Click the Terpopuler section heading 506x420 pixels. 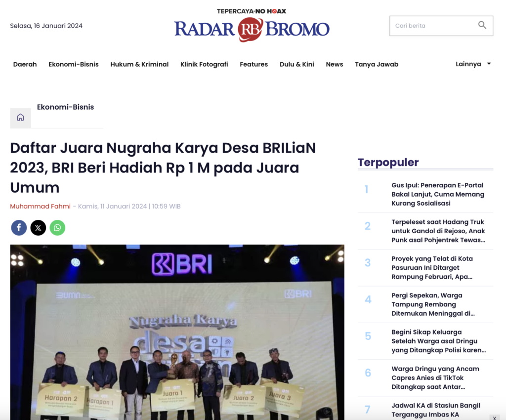[x=388, y=162]
